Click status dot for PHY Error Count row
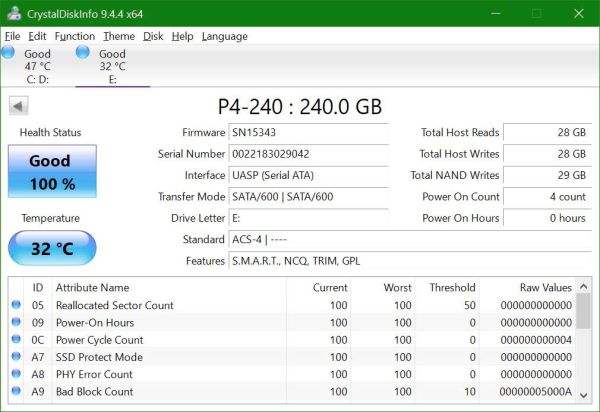Image resolution: width=600 pixels, height=412 pixels. coord(16,373)
